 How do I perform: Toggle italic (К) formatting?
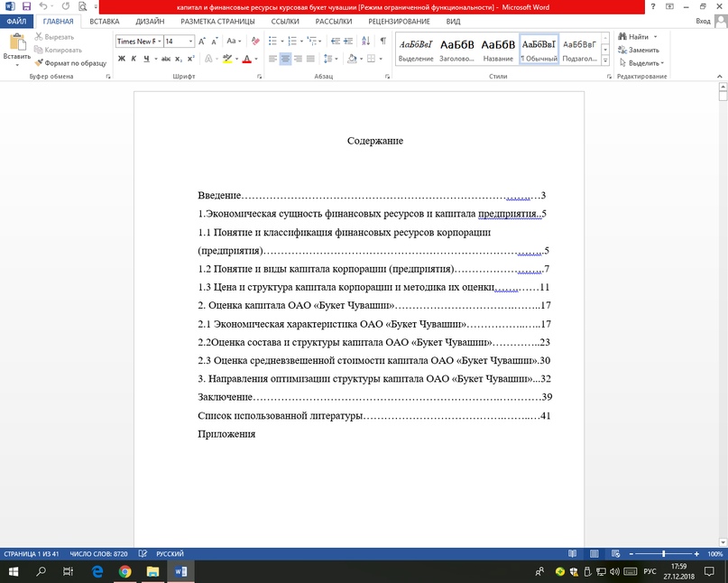point(134,59)
